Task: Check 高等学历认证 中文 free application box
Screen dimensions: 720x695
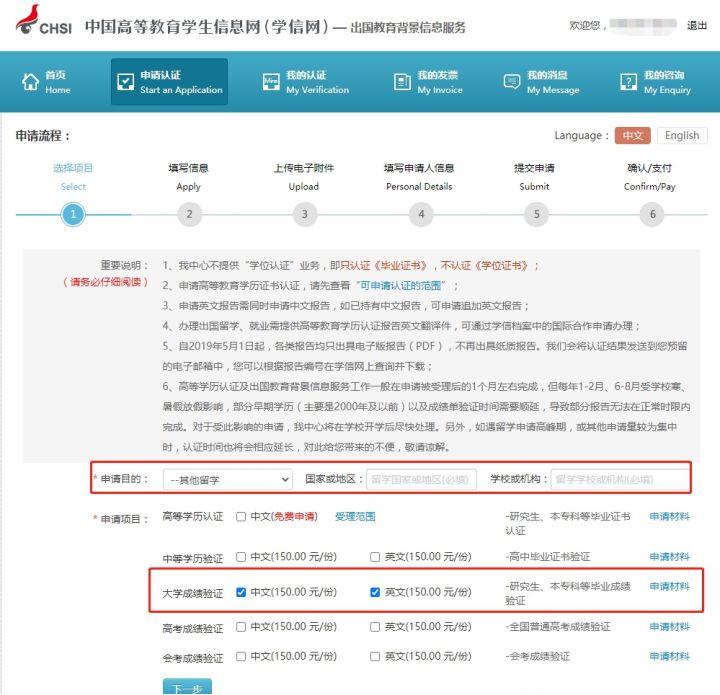Action: click(x=241, y=517)
